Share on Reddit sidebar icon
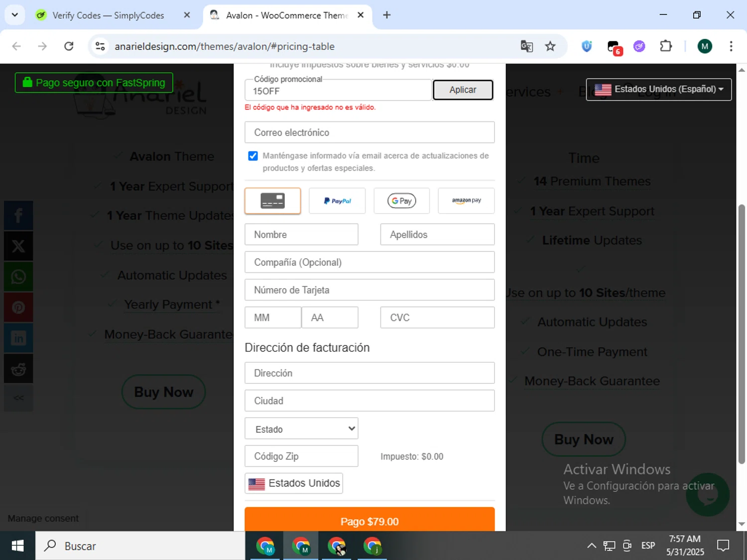This screenshot has height=560, width=747. click(x=18, y=369)
